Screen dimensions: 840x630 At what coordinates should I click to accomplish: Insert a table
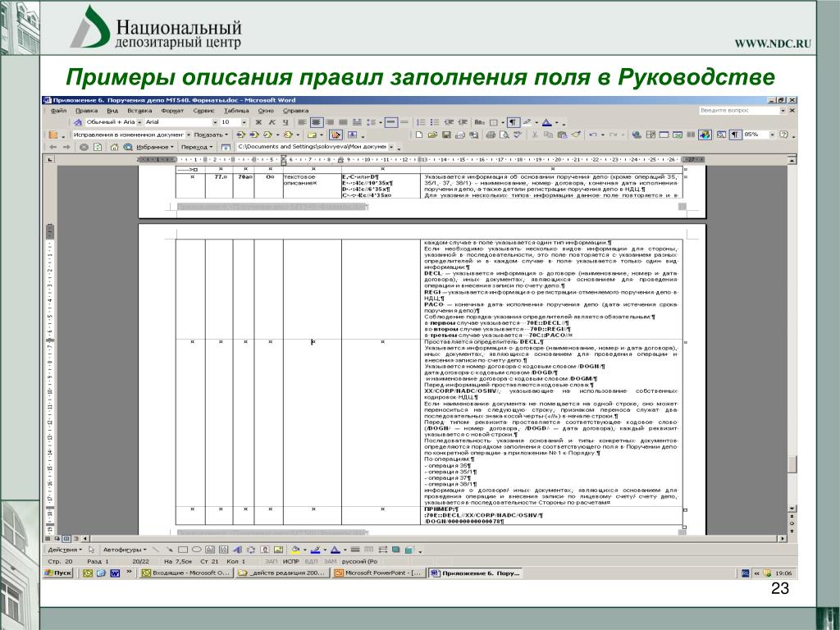click(664, 135)
